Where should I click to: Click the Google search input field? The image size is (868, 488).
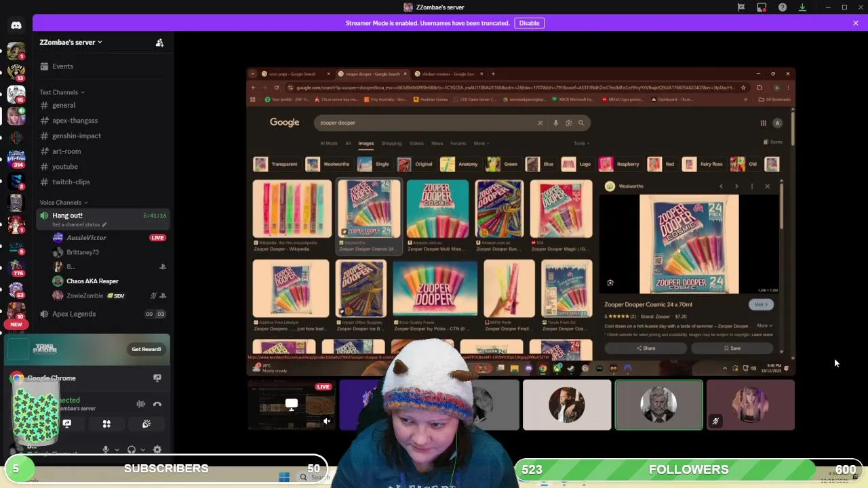(427, 123)
